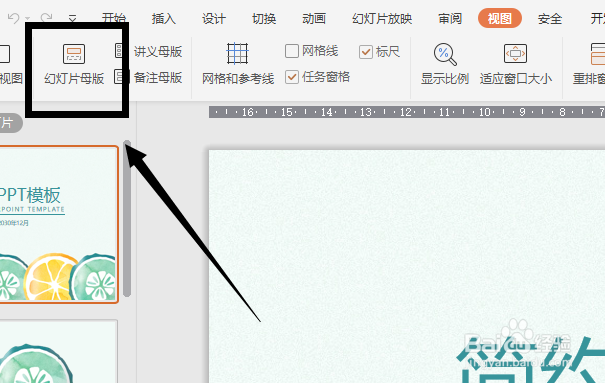The image size is (605, 383).
Task: Click Fit to Window (适应窗口大小) icon
Action: pos(515,54)
